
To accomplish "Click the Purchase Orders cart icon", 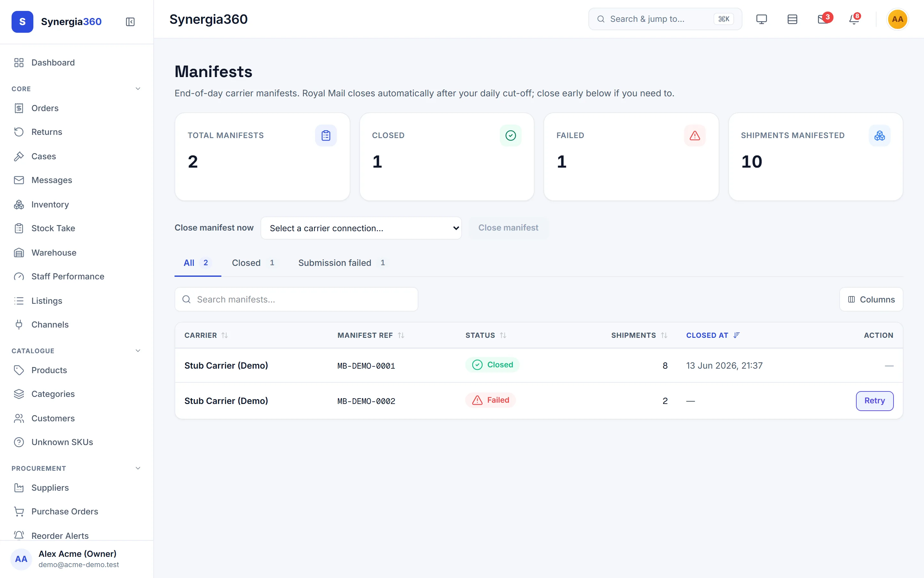I will point(19,512).
